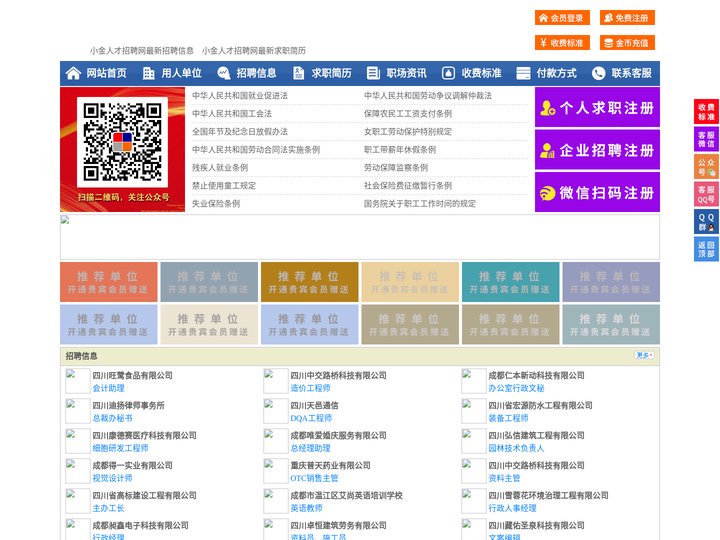Click the 客服微信 sidebar icon
720x540 pixels.
point(706,139)
